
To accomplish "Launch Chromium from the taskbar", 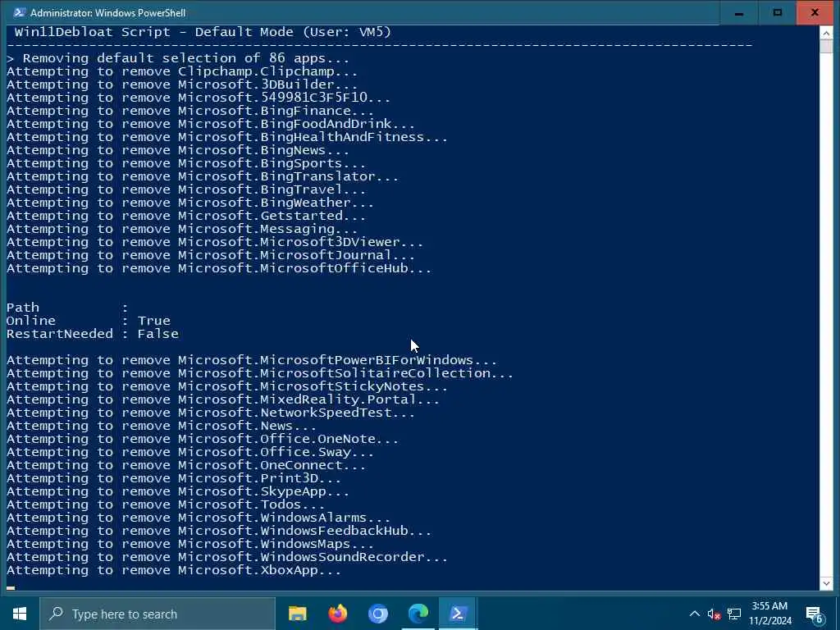I will point(377,614).
